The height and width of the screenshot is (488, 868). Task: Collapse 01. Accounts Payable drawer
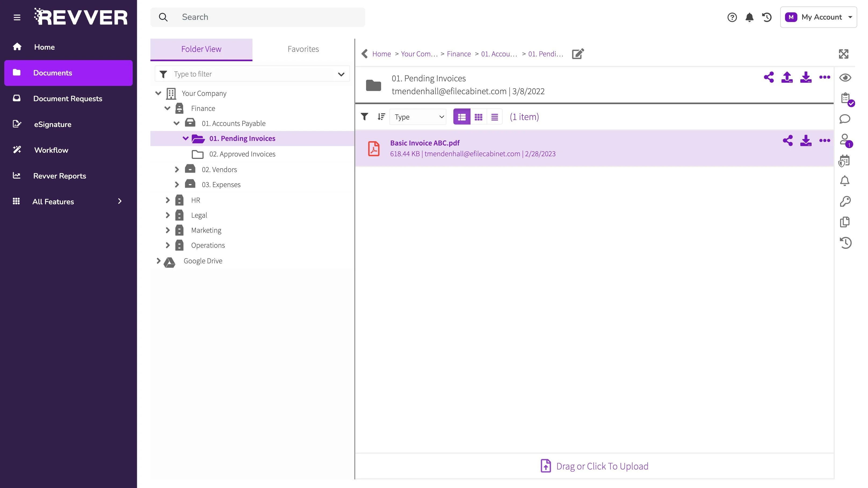[x=176, y=123]
